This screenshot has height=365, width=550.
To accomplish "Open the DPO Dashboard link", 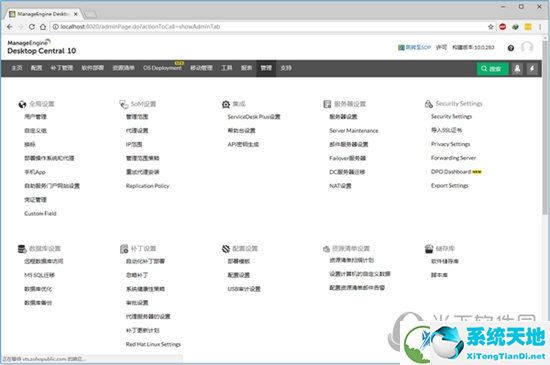I will pyautogui.click(x=451, y=172).
